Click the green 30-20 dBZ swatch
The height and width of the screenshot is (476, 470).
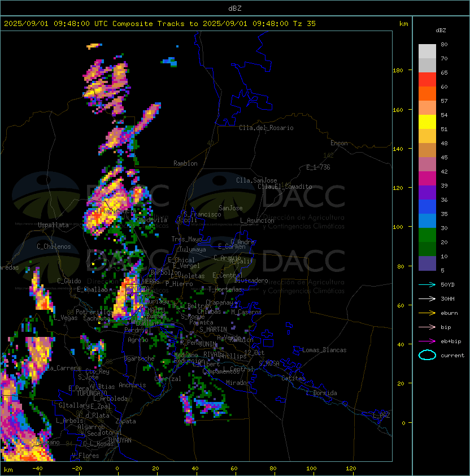(x=427, y=235)
